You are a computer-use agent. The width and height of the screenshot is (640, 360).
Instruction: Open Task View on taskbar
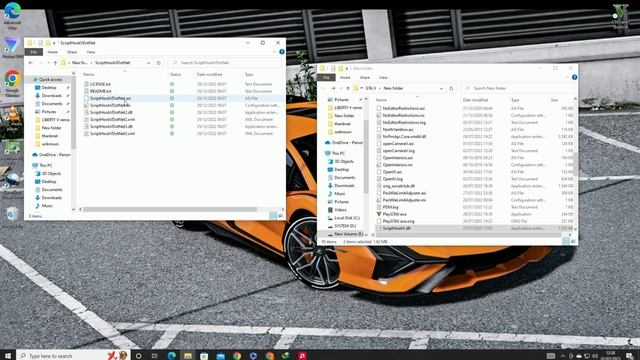pos(155,356)
